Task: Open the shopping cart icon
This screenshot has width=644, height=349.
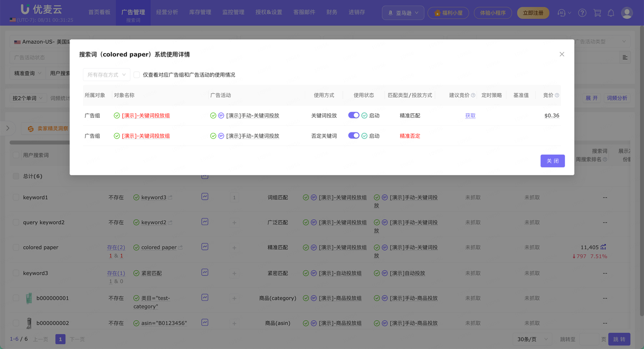Action: [597, 13]
